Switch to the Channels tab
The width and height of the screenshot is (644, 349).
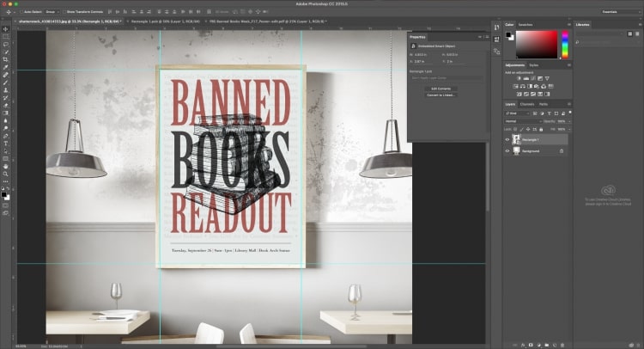(x=527, y=104)
